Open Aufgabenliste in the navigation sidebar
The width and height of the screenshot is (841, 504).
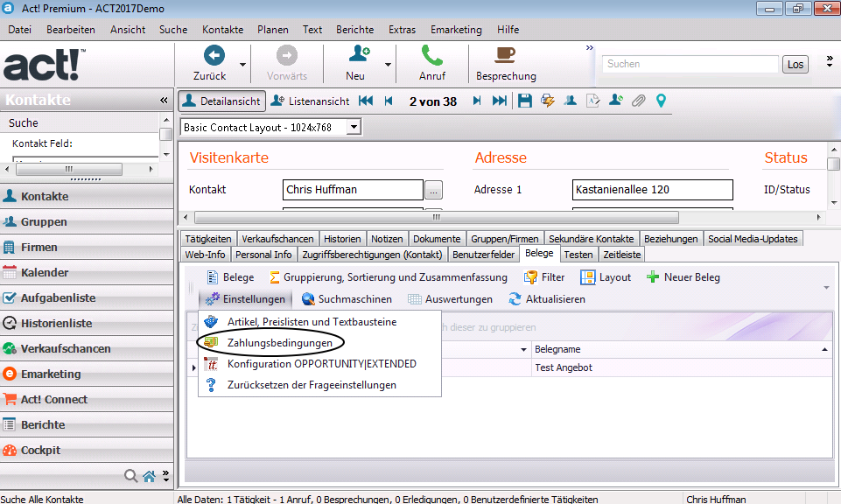(87, 297)
